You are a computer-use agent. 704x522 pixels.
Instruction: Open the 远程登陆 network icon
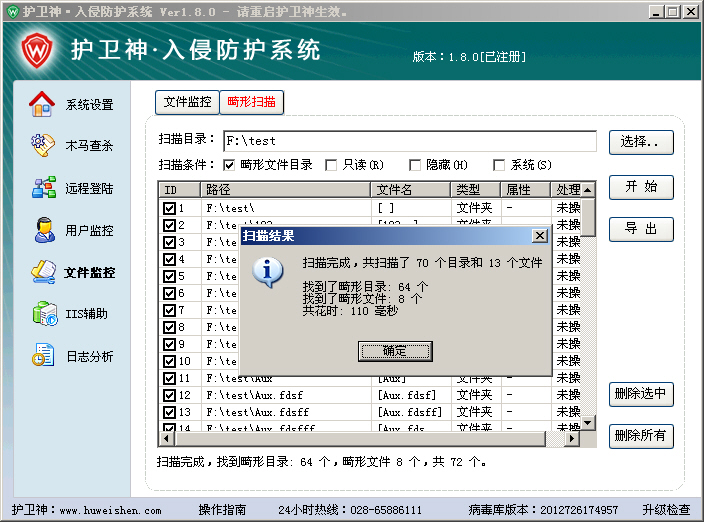tap(44, 187)
